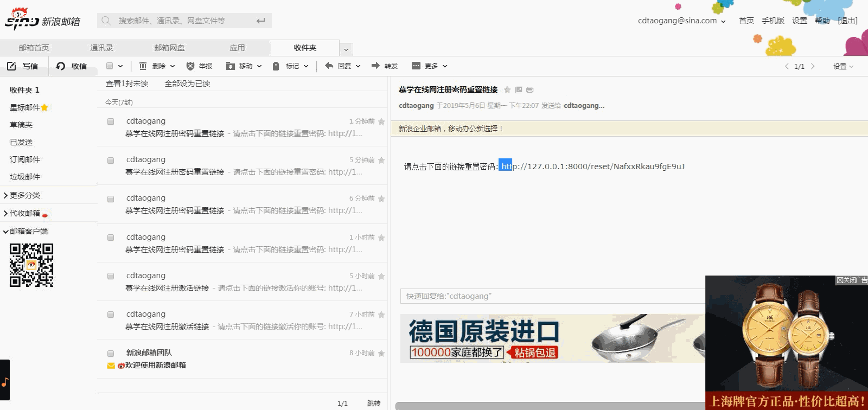Open the 更多 dropdown arrow

445,66
